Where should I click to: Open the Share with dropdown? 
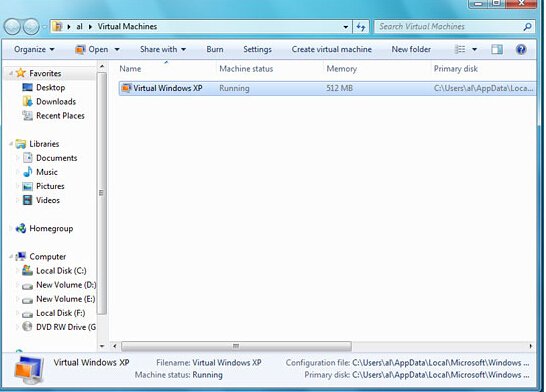(163, 49)
